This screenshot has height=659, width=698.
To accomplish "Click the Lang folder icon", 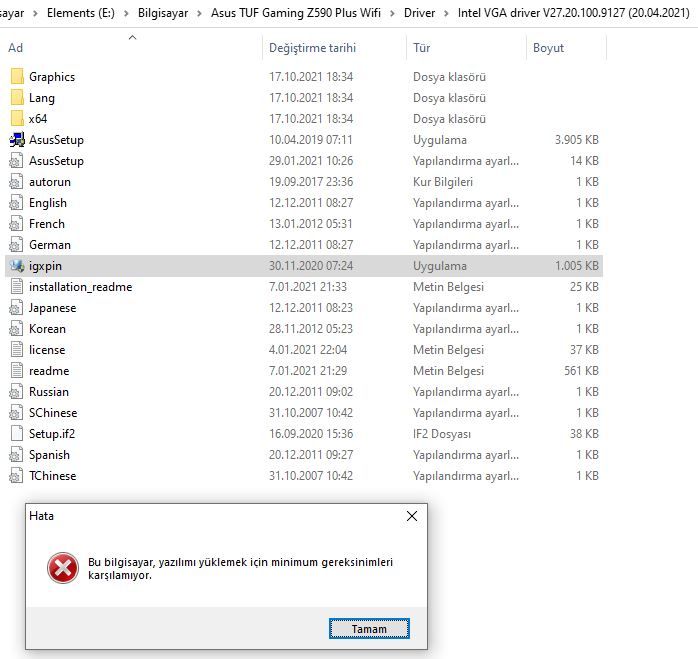I will [x=17, y=98].
